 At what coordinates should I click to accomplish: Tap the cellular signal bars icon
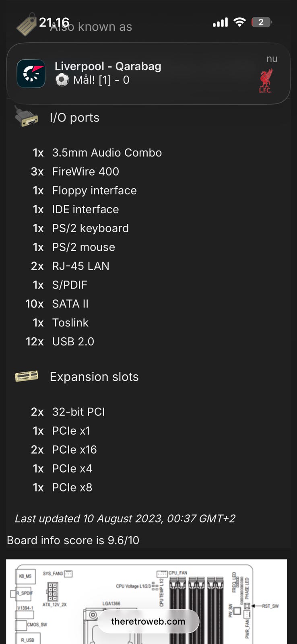pyautogui.click(x=220, y=23)
